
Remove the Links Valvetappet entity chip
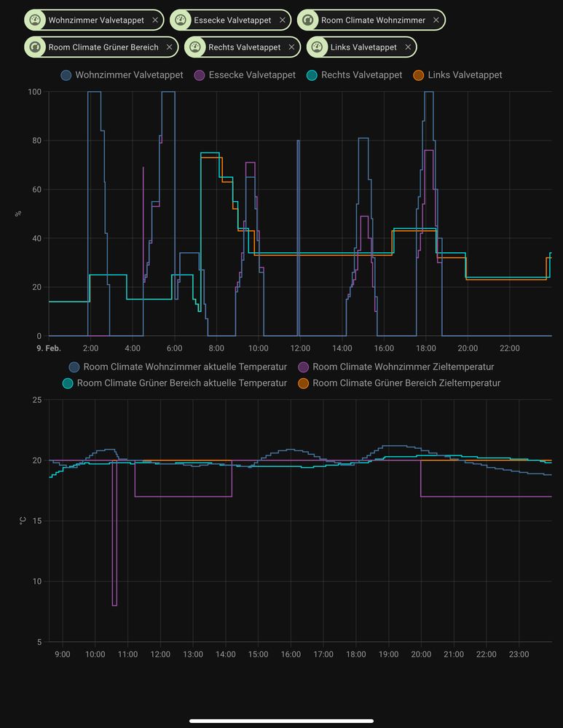408,47
